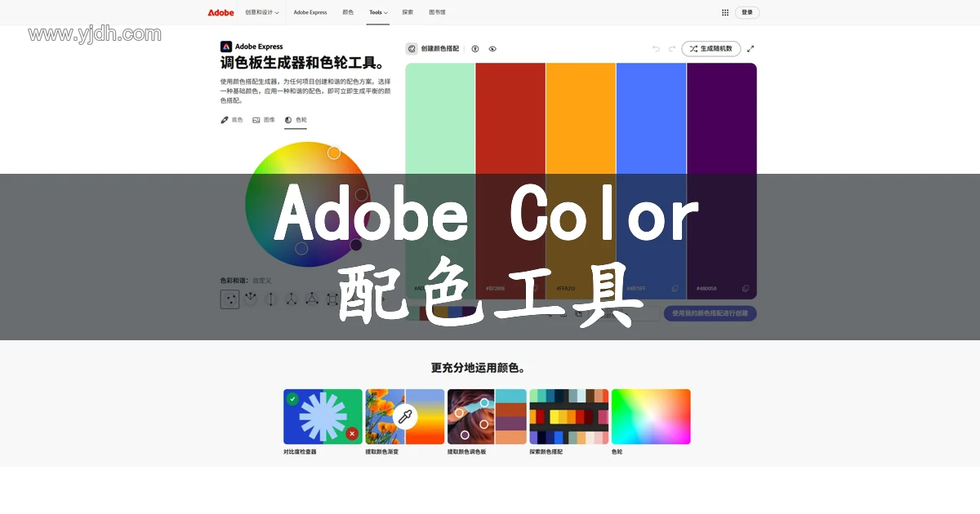Click the 使用我的颜色搭配进行创建 button
980x514 pixels.
710,313
